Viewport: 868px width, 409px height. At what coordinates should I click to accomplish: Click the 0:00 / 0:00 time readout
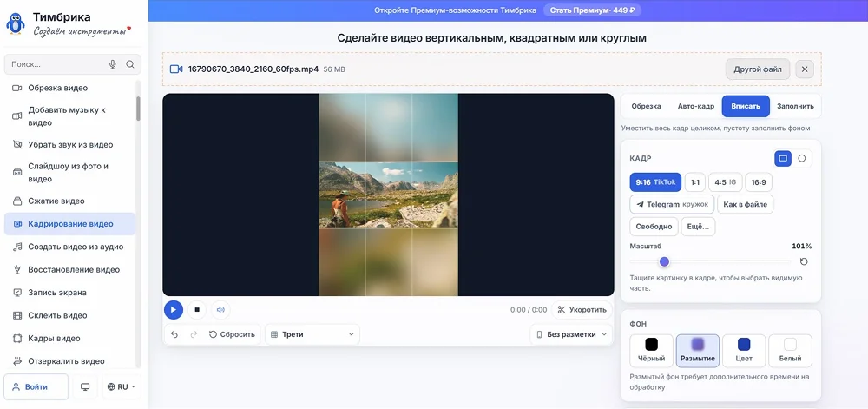528,310
